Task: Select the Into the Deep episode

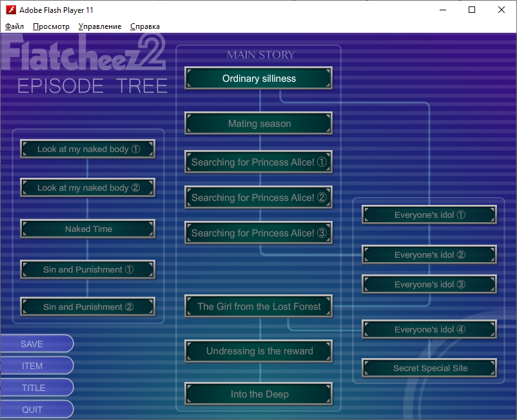Action: click(259, 394)
